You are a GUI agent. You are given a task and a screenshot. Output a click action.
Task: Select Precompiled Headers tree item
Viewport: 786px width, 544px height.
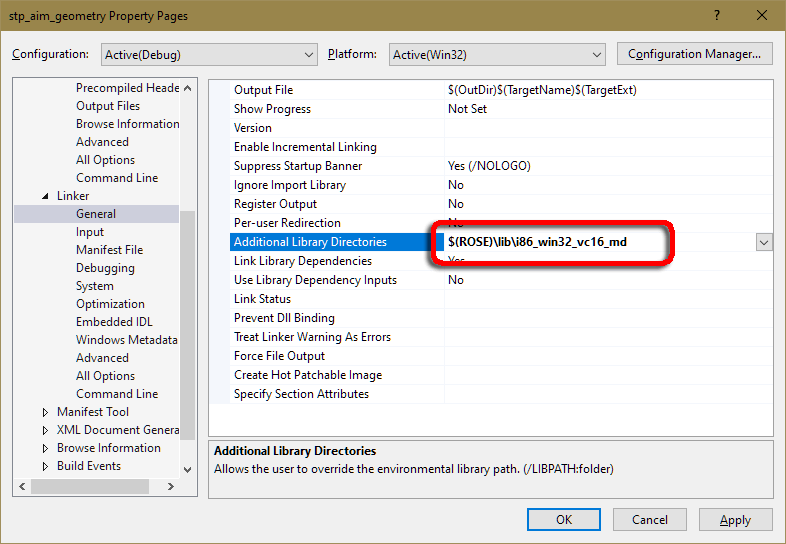coord(127,88)
